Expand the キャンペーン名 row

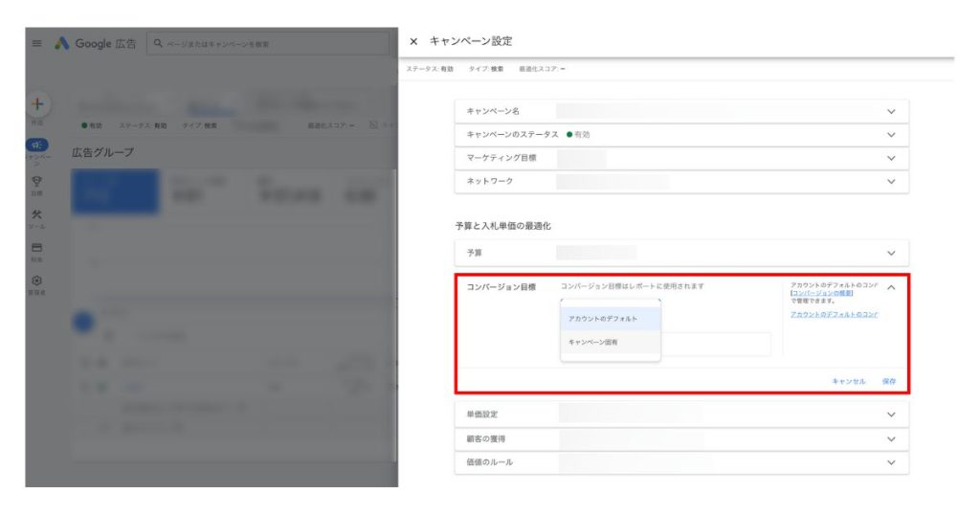(x=890, y=111)
